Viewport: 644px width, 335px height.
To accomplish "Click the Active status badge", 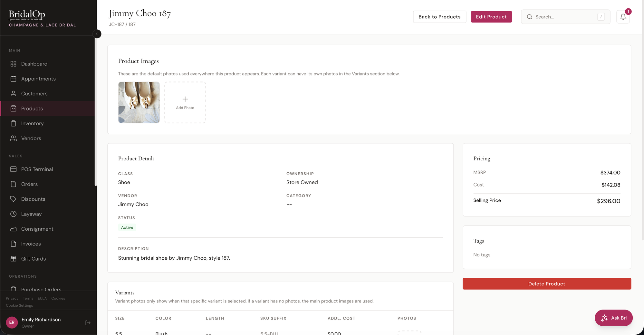I will 127,227.
